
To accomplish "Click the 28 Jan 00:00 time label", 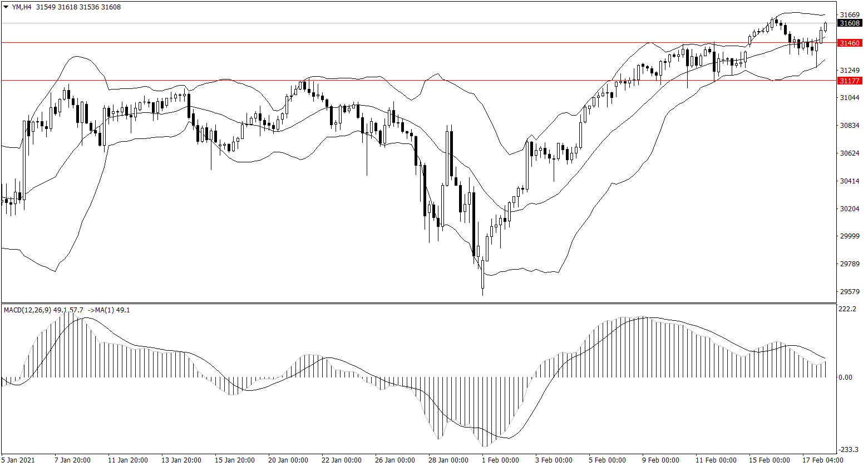I will [449, 460].
